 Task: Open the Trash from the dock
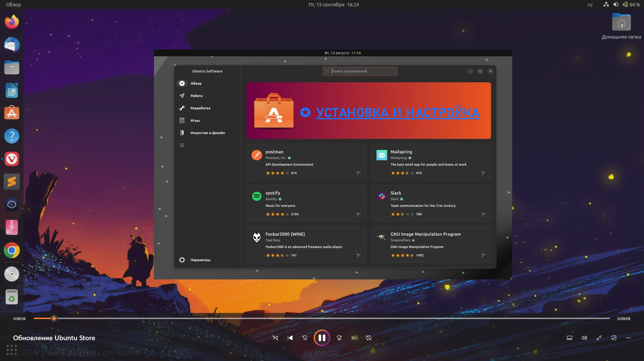coord(12,297)
